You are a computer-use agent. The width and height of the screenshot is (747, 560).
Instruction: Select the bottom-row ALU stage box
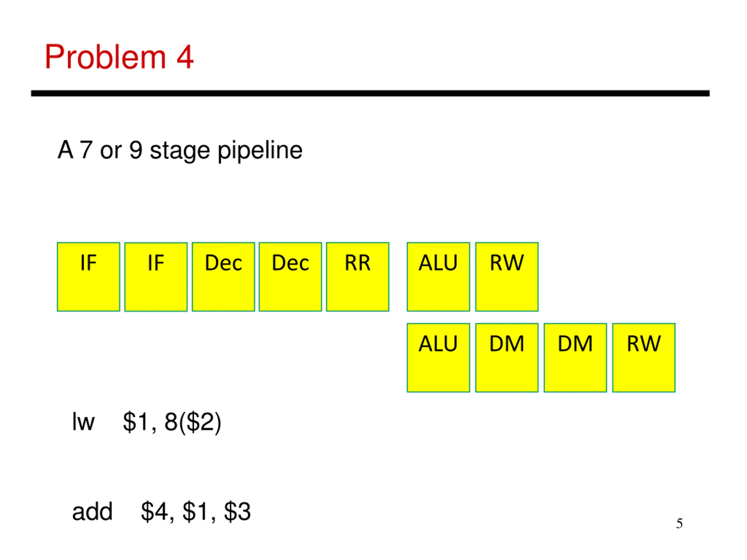point(438,358)
